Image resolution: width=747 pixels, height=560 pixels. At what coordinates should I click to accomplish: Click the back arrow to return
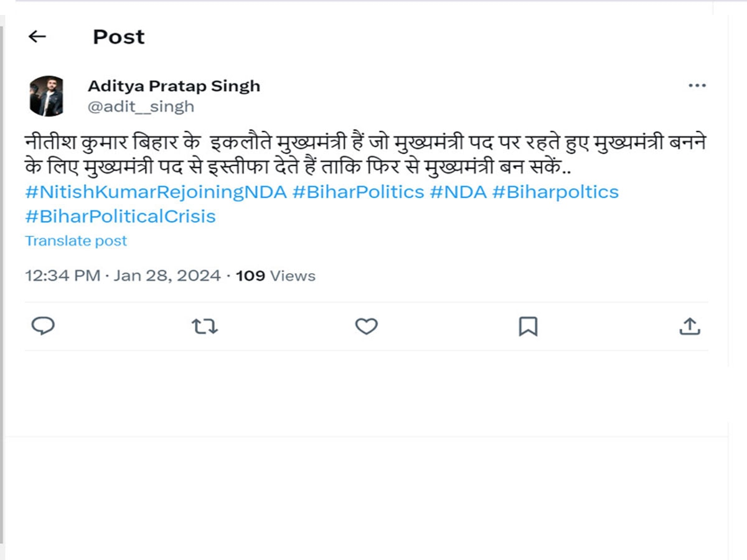pyautogui.click(x=37, y=37)
